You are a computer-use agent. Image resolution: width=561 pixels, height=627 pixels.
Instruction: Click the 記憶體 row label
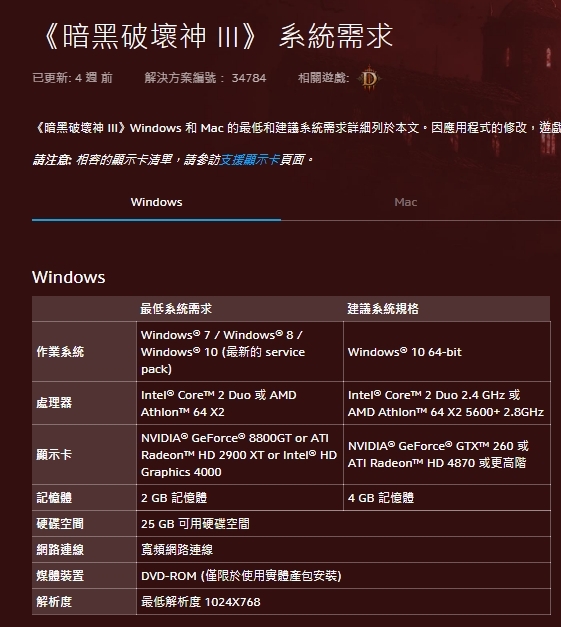(54, 498)
